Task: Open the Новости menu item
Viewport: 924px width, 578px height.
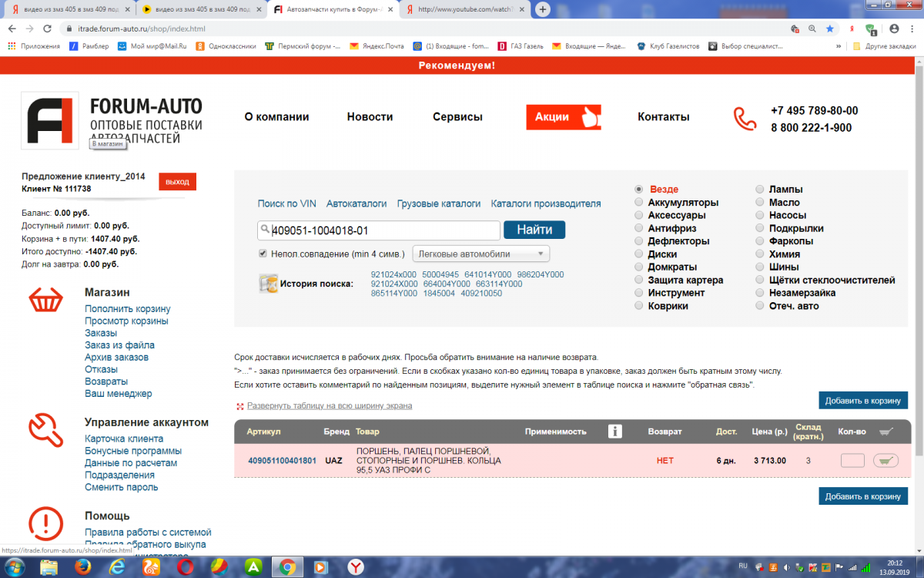Action: [370, 117]
